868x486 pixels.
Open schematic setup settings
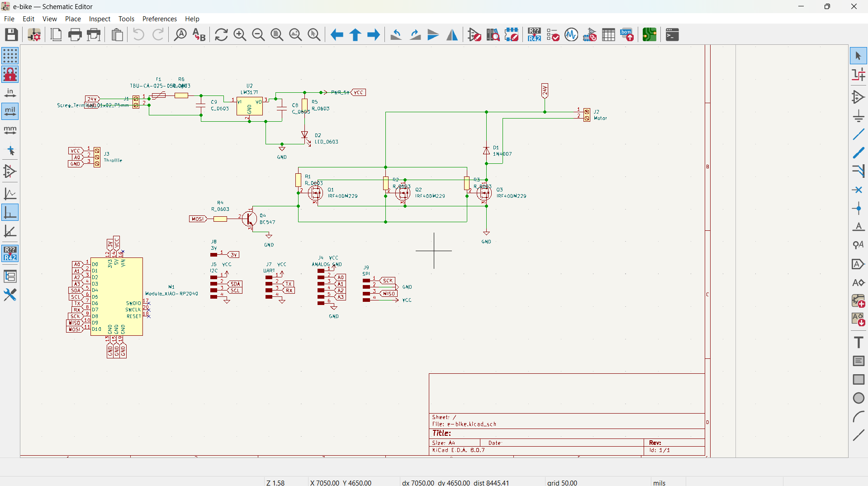34,34
